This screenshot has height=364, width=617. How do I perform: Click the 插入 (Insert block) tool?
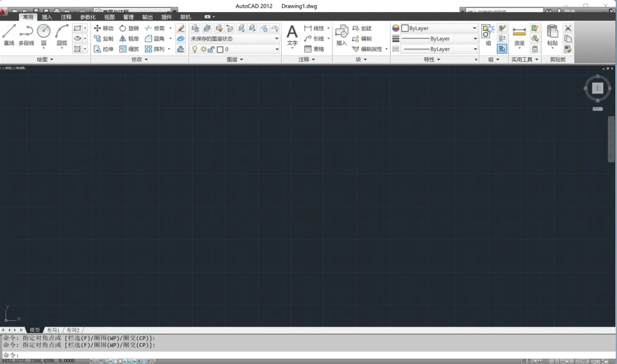pos(342,35)
